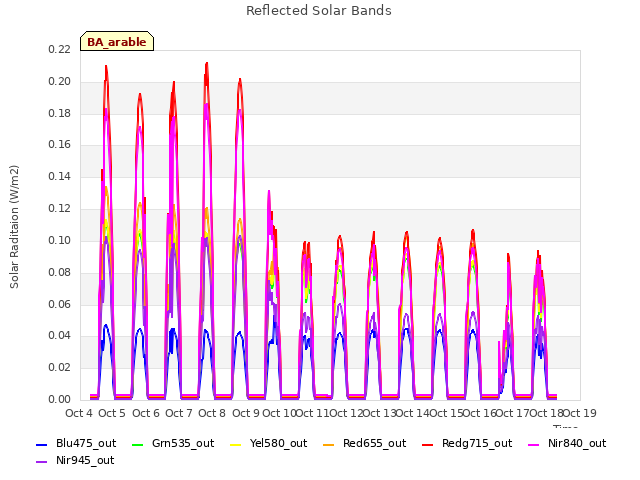The width and height of the screenshot is (640, 480).
Task: Click the Yel580_out legend entry
Action: (x=268, y=443)
